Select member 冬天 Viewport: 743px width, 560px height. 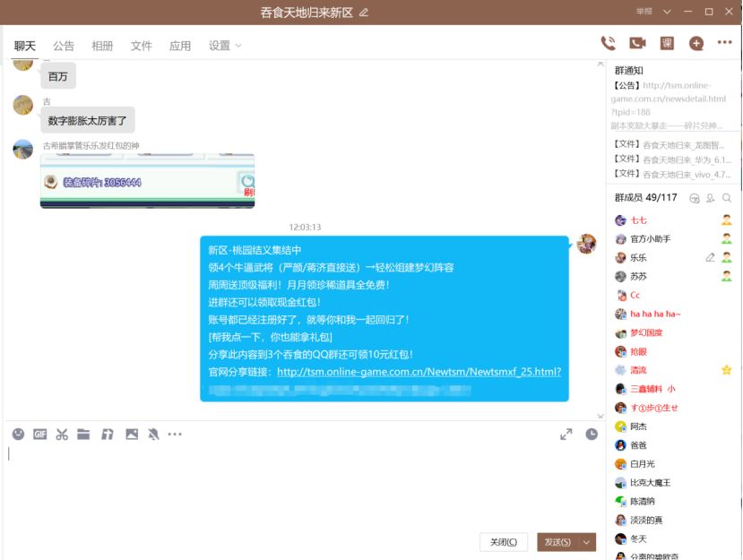coord(673,538)
